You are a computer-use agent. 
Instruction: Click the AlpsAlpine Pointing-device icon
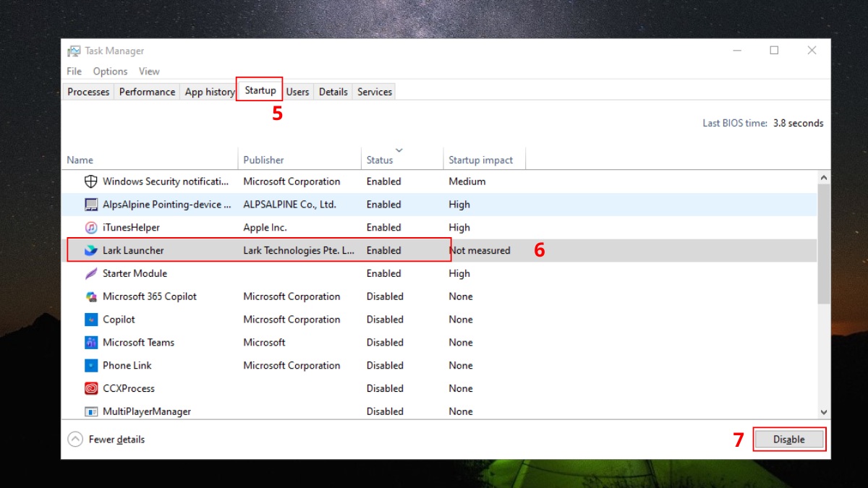click(x=90, y=205)
